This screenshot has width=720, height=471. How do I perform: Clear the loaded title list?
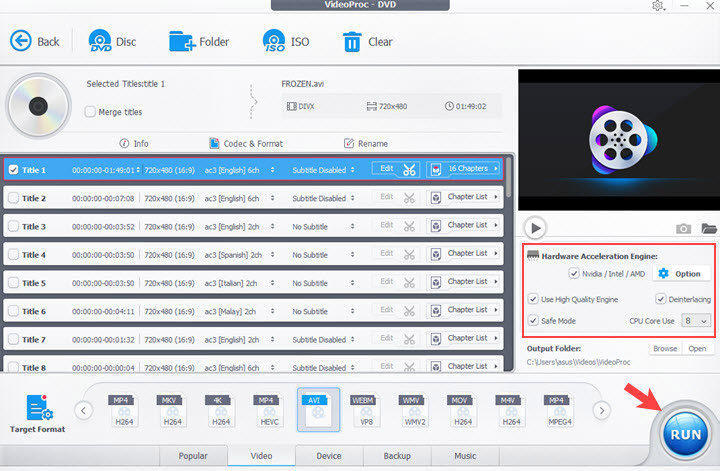(x=367, y=42)
